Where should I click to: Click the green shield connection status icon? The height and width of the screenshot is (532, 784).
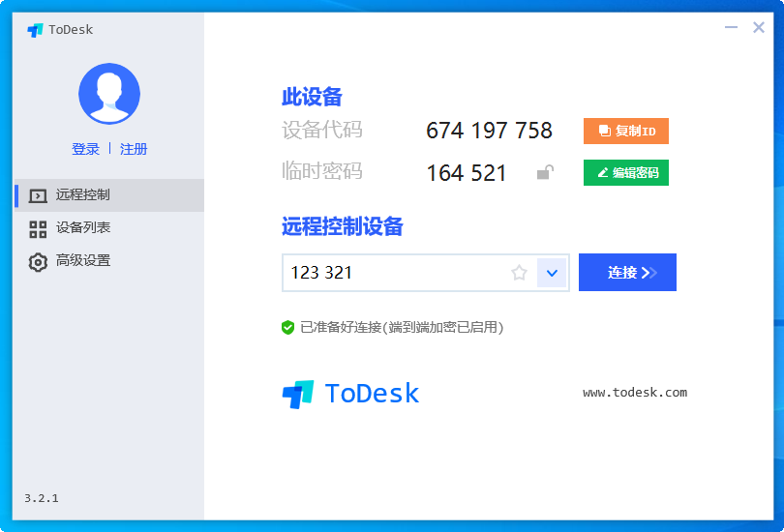[x=287, y=328]
